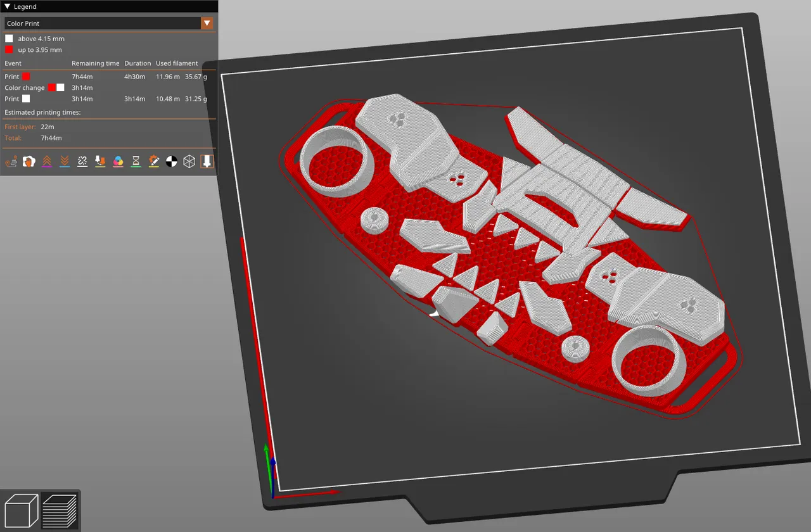Screen dimensions: 811x532
Task: Click the Color Print combo box field
Action: [x=108, y=23]
